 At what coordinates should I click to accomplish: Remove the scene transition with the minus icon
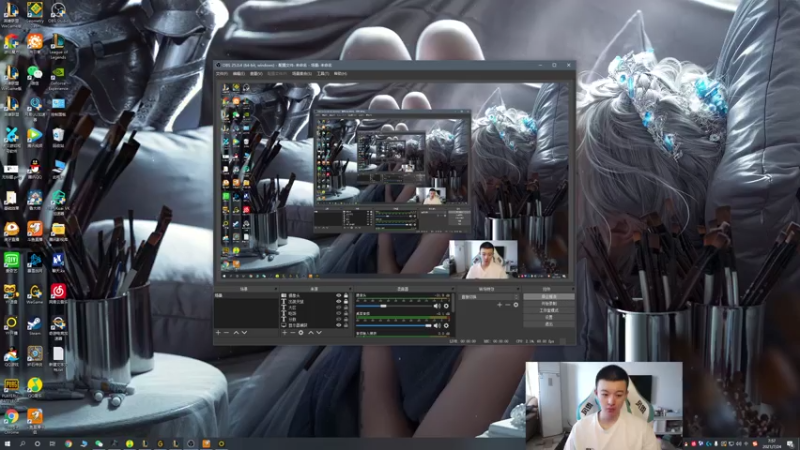(508, 305)
